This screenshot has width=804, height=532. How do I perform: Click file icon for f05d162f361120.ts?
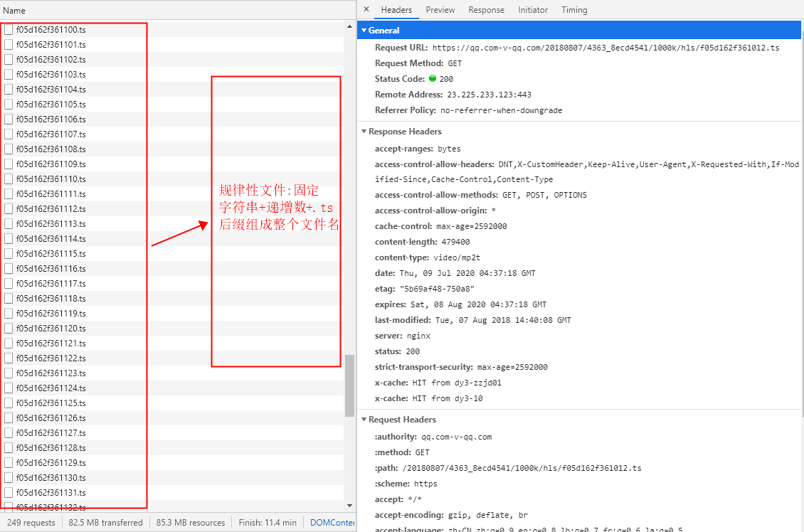click(9, 329)
